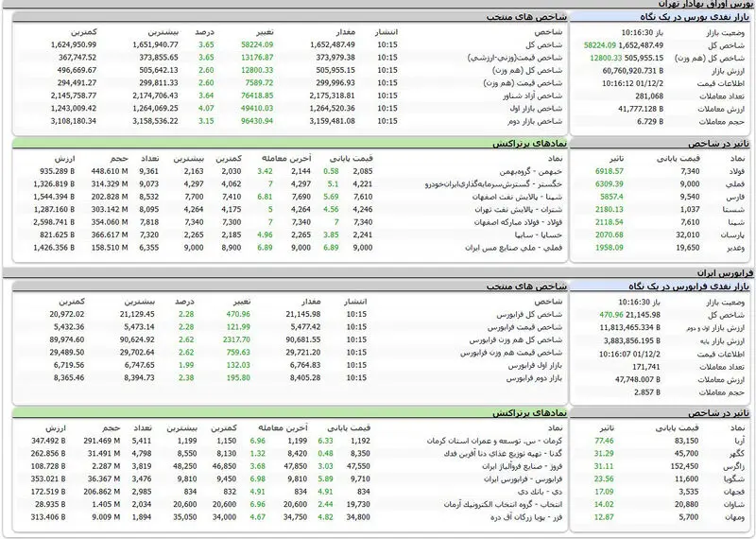Click trade volume 6.729 B
Image resolution: width=756 pixels, height=539 pixels.
[x=650, y=122]
